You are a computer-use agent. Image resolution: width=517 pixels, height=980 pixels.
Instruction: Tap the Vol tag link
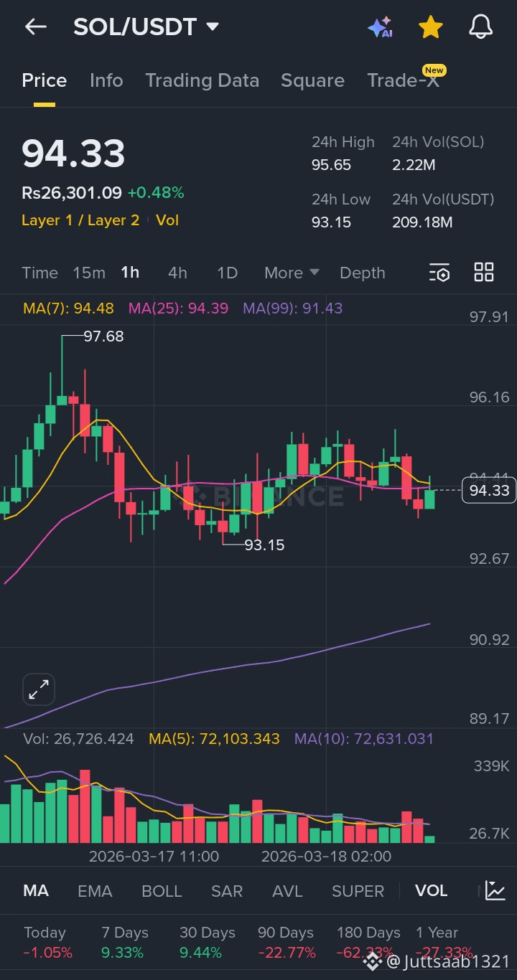pyautogui.click(x=167, y=220)
